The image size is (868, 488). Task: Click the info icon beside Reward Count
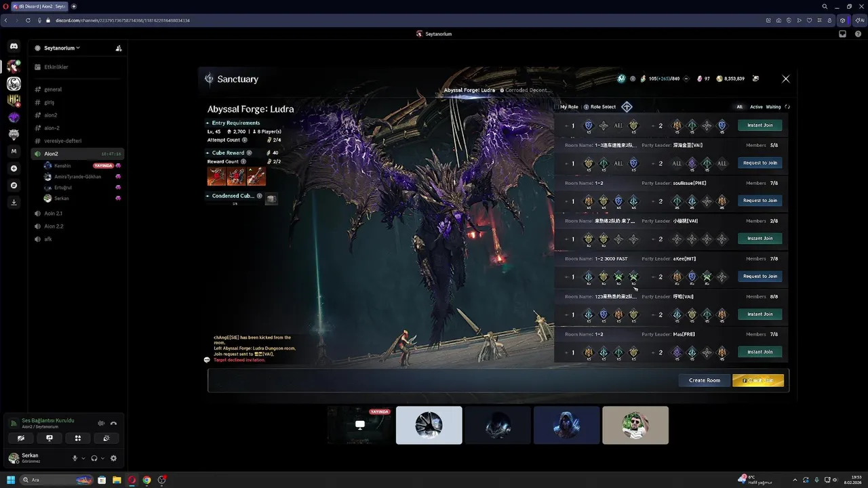click(243, 161)
